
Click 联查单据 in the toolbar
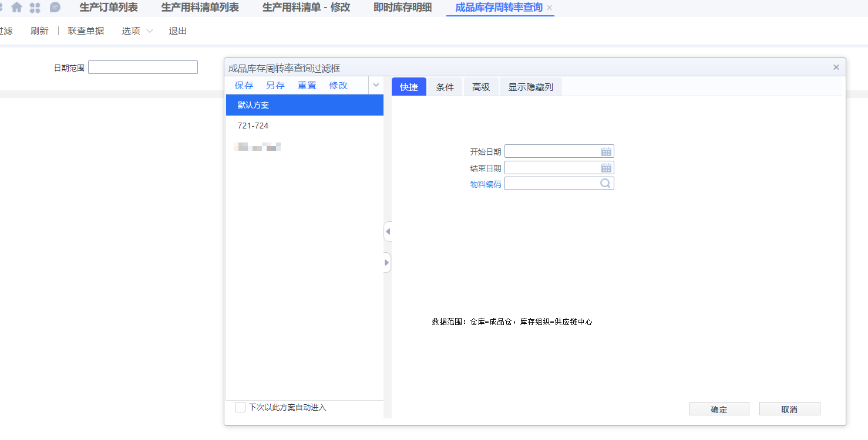[86, 31]
